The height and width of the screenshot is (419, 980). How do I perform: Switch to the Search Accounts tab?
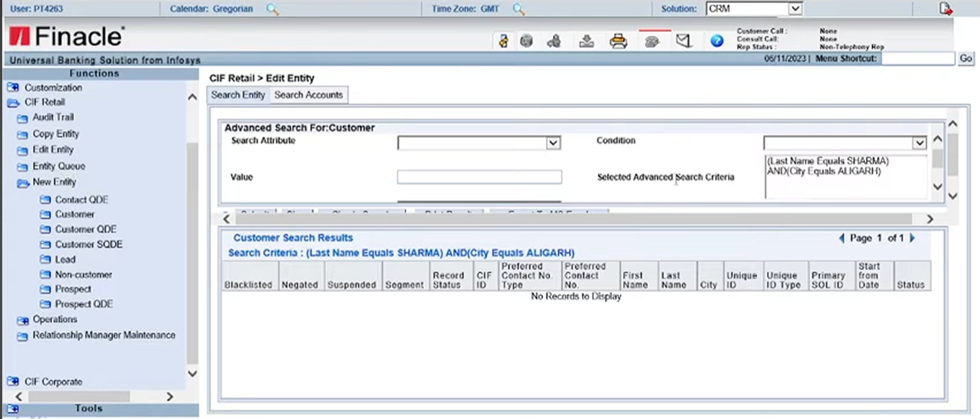[x=308, y=95]
